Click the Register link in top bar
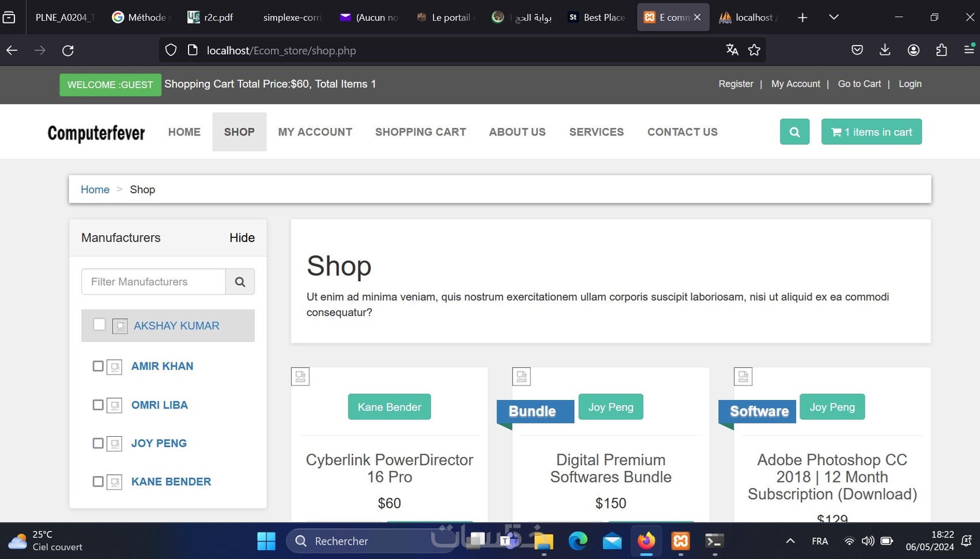 click(736, 84)
